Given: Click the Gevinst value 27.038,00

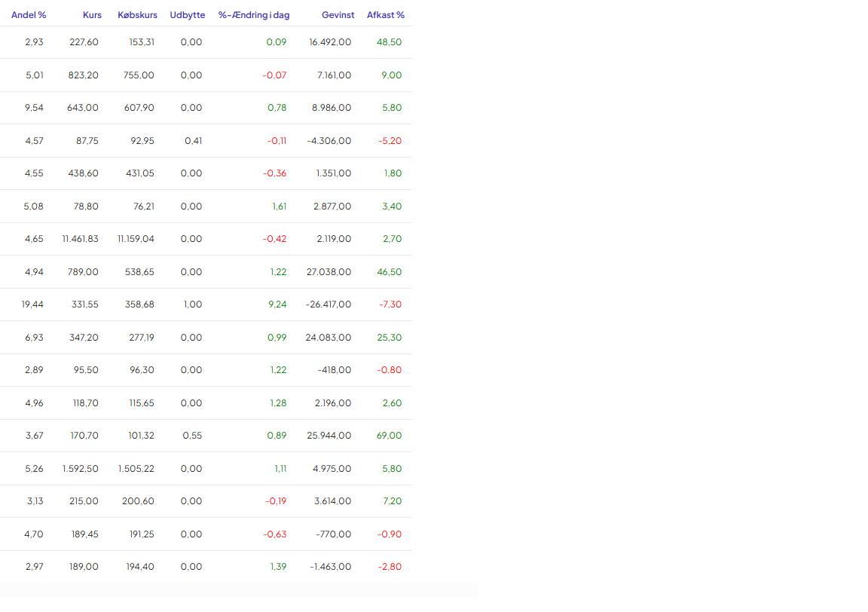Looking at the screenshot, I should (328, 272).
